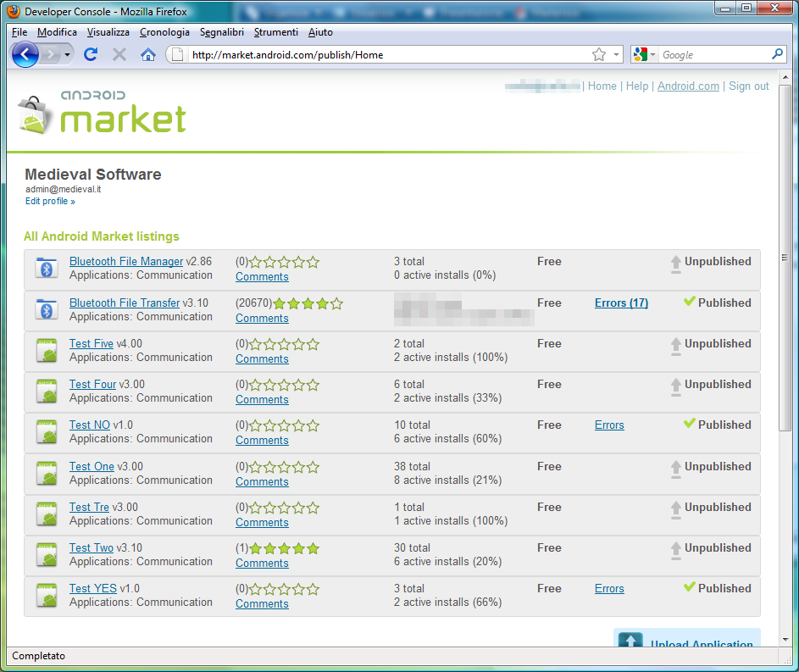Click the Test Tre app icon

pyautogui.click(x=47, y=514)
